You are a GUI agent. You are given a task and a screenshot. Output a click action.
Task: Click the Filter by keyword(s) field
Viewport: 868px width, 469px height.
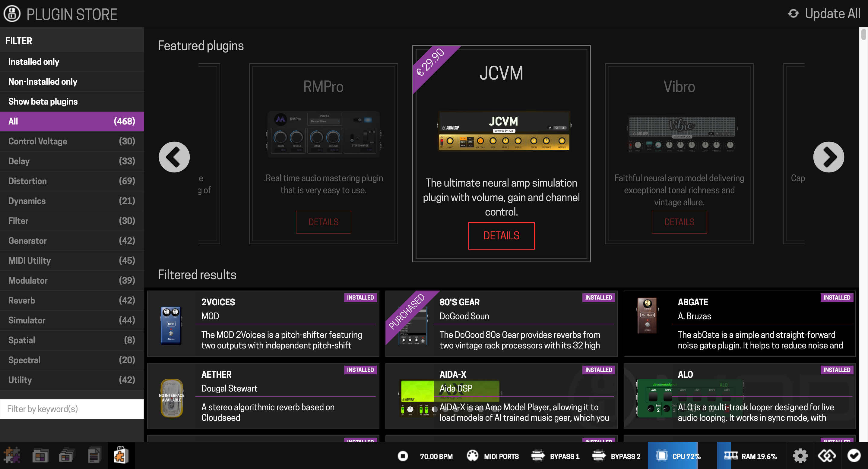click(x=72, y=409)
